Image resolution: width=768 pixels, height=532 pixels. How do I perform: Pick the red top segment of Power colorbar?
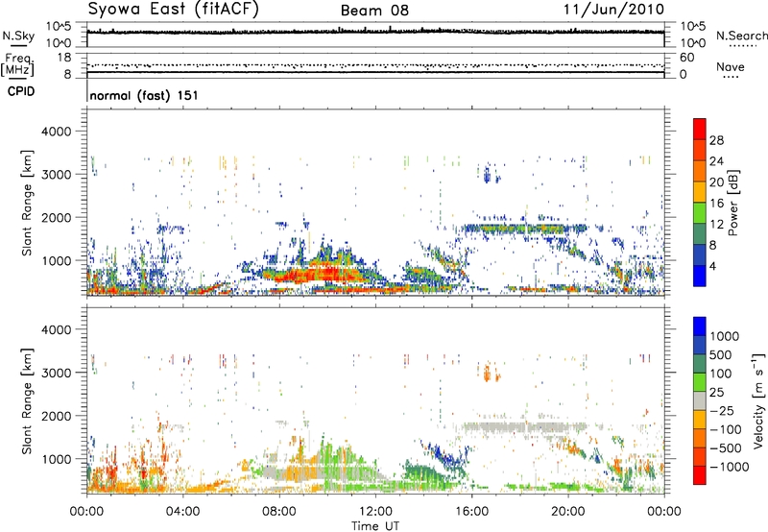(x=700, y=129)
